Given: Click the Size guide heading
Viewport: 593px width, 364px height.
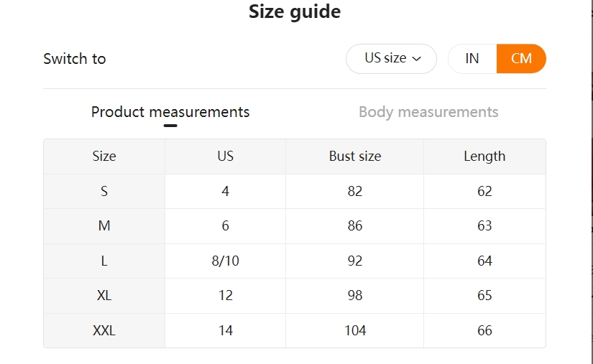Looking at the screenshot, I should click(295, 11).
